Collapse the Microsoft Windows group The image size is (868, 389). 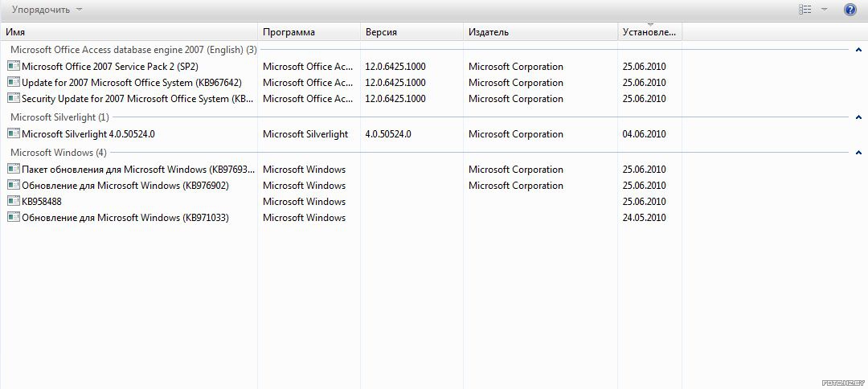858,152
